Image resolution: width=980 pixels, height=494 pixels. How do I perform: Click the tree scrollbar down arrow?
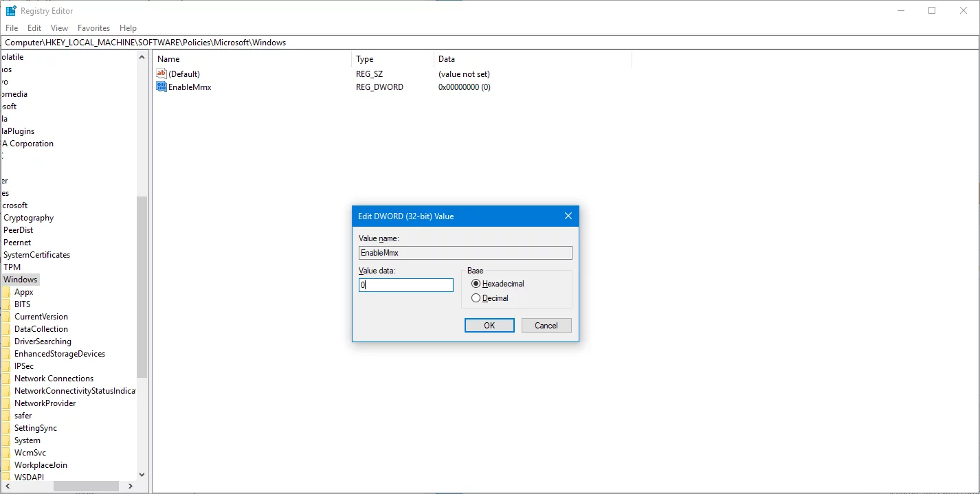coord(142,474)
